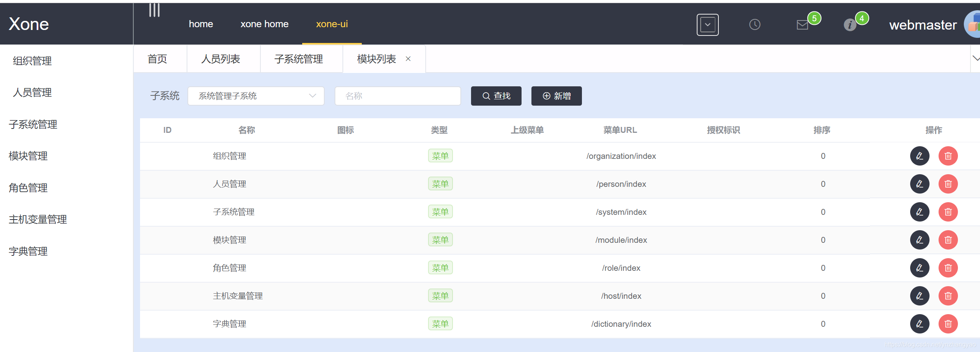Click 菜单 tag in 字典管理 row
This screenshot has height=352, width=980.
coord(440,324)
